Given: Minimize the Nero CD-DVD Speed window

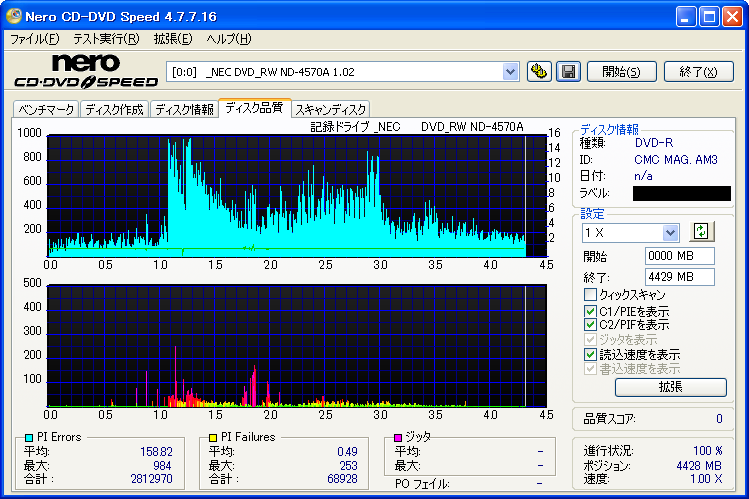Looking at the screenshot, I should [x=686, y=17].
